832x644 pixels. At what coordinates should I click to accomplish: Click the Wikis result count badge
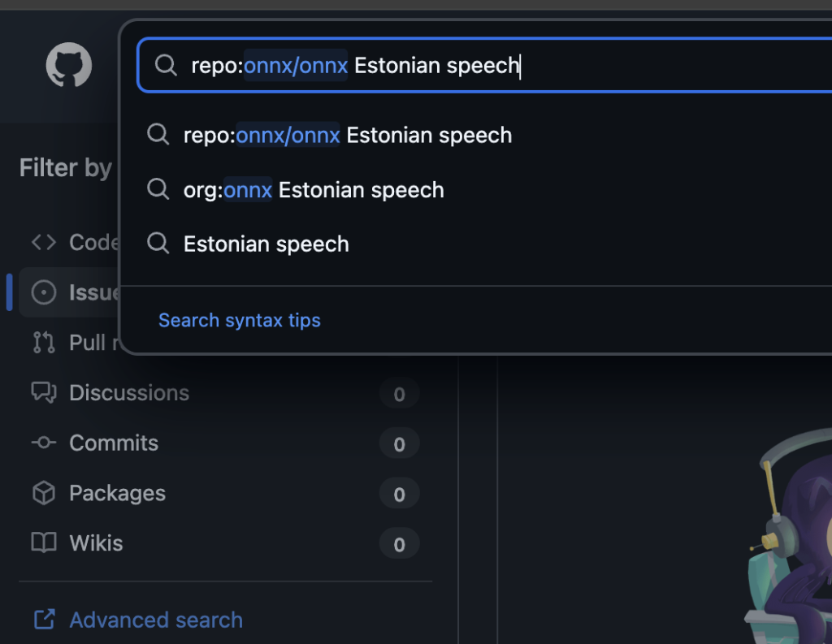tap(399, 544)
